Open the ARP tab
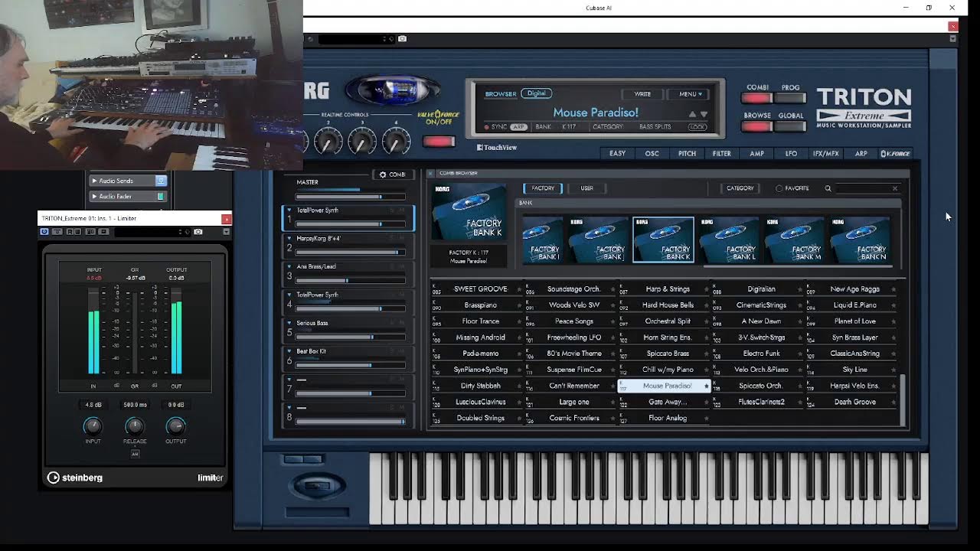 tap(861, 154)
